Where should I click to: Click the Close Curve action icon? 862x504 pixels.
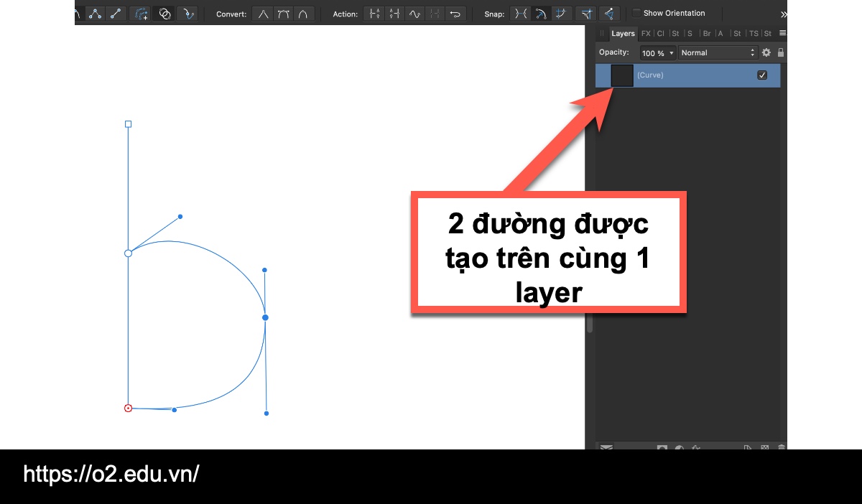394,14
